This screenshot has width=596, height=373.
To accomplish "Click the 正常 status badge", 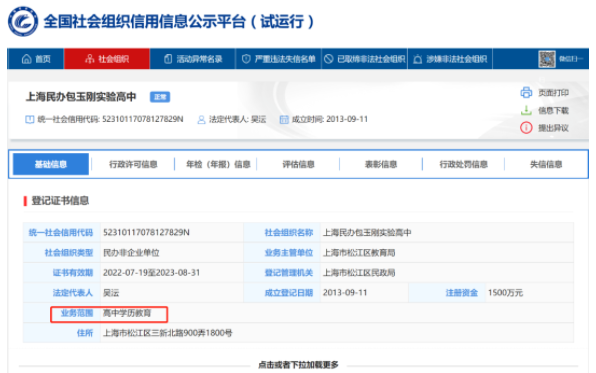I will tap(160, 97).
